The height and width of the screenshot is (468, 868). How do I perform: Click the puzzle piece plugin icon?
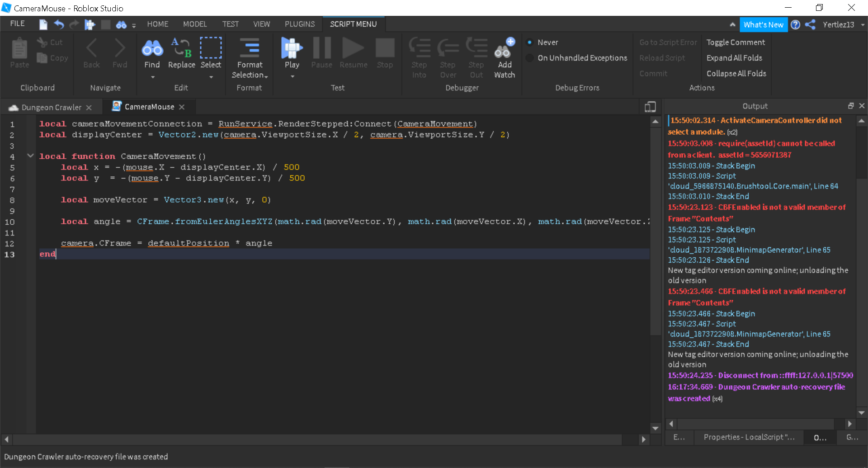[90, 24]
